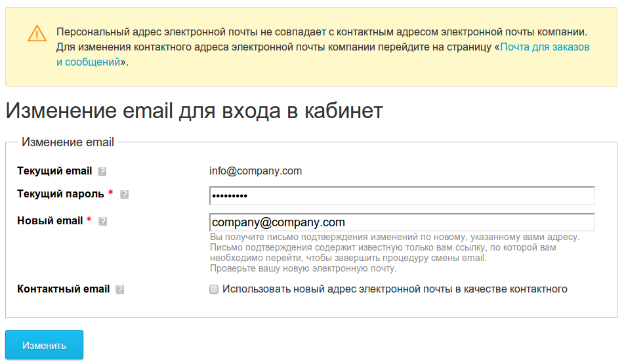624x364 pixels.
Task: Click the Контактный email label
Action: (x=63, y=289)
